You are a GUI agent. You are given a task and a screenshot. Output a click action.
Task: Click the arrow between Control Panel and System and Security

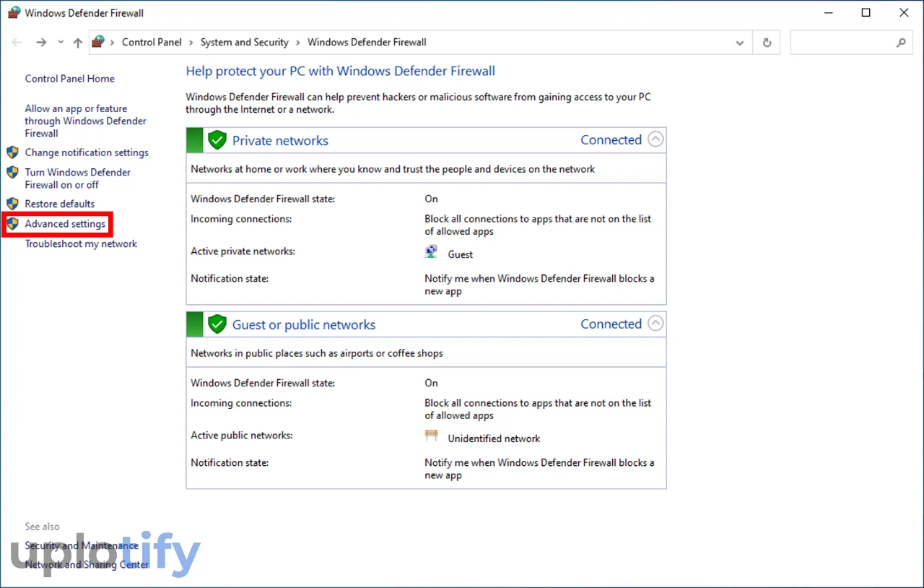tap(191, 43)
